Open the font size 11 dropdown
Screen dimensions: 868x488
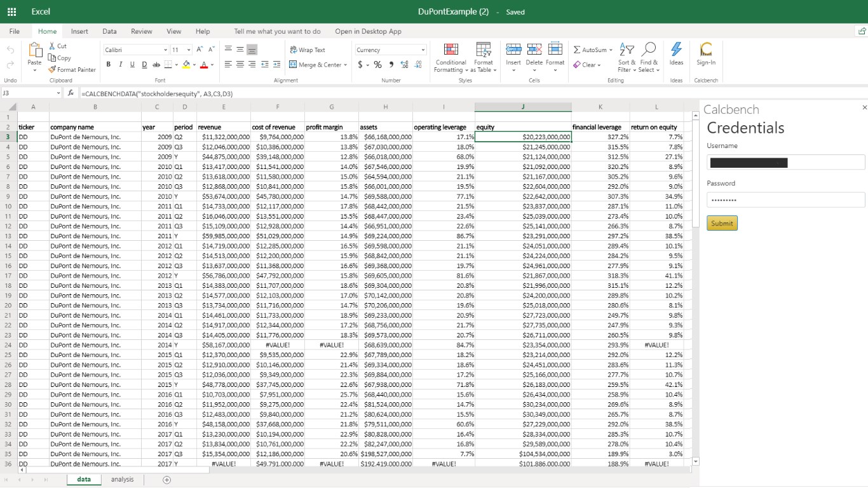click(x=189, y=50)
